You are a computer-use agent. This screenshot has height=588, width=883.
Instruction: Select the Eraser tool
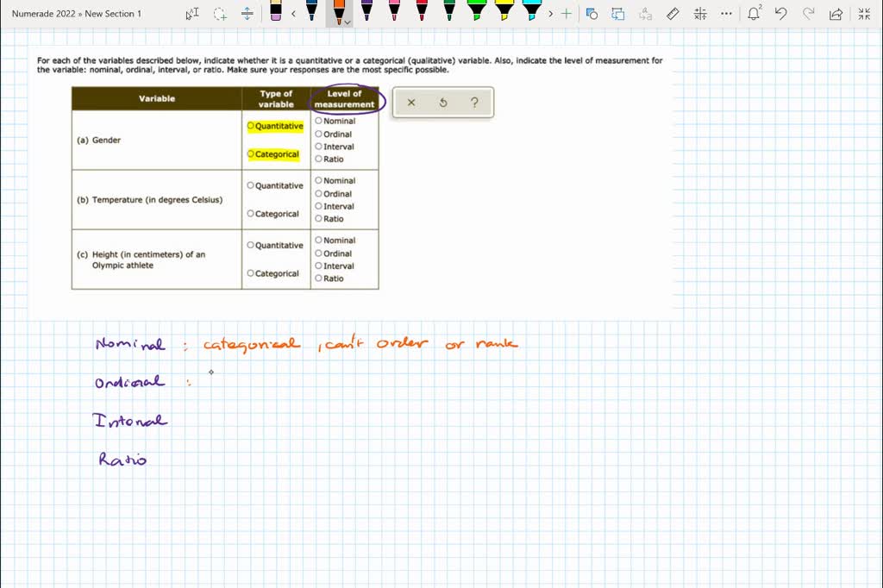pos(276,12)
